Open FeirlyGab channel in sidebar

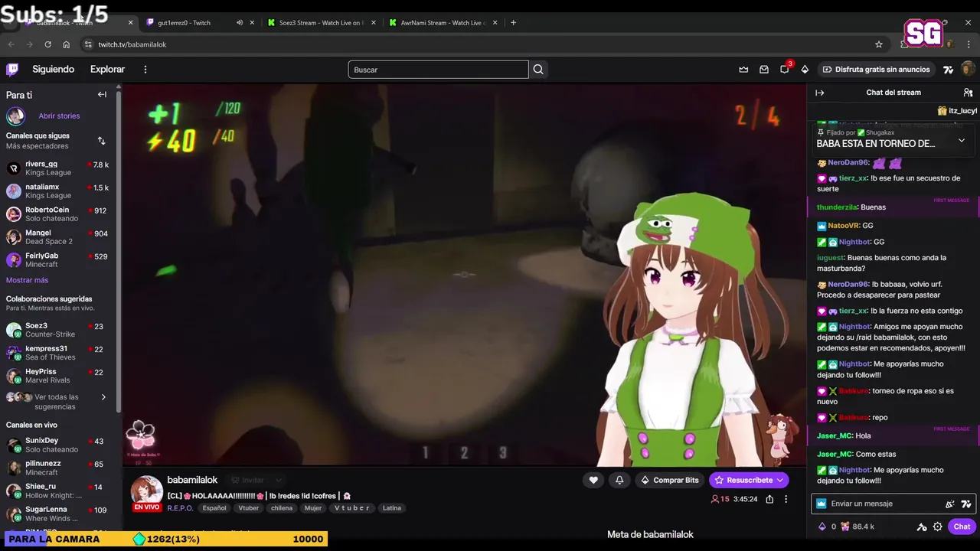[x=57, y=260]
